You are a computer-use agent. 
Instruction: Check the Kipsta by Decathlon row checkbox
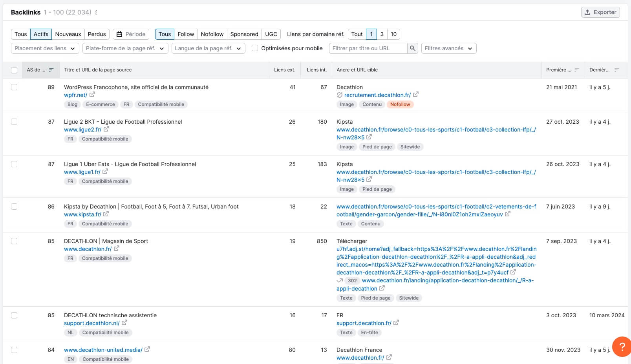14,207
